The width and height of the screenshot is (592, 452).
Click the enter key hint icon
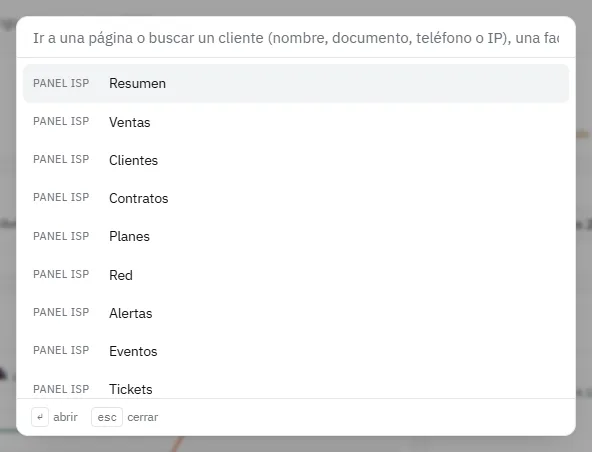(x=40, y=417)
